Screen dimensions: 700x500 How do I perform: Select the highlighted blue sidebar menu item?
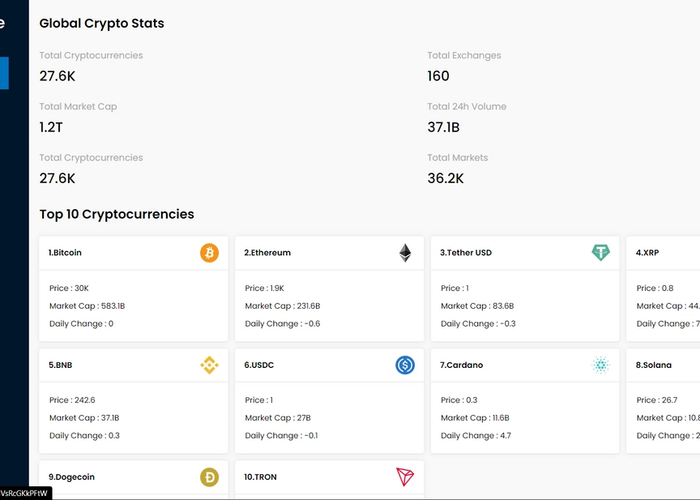click(4, 73)
